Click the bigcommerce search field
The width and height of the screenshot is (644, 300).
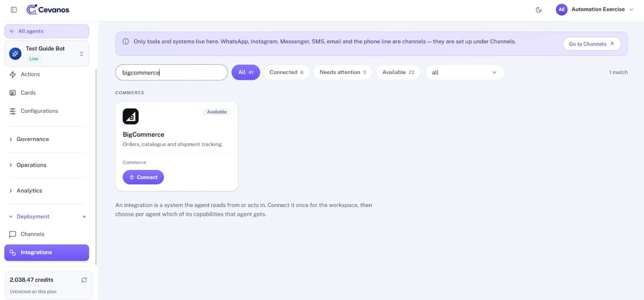click(x=171, y=72)
